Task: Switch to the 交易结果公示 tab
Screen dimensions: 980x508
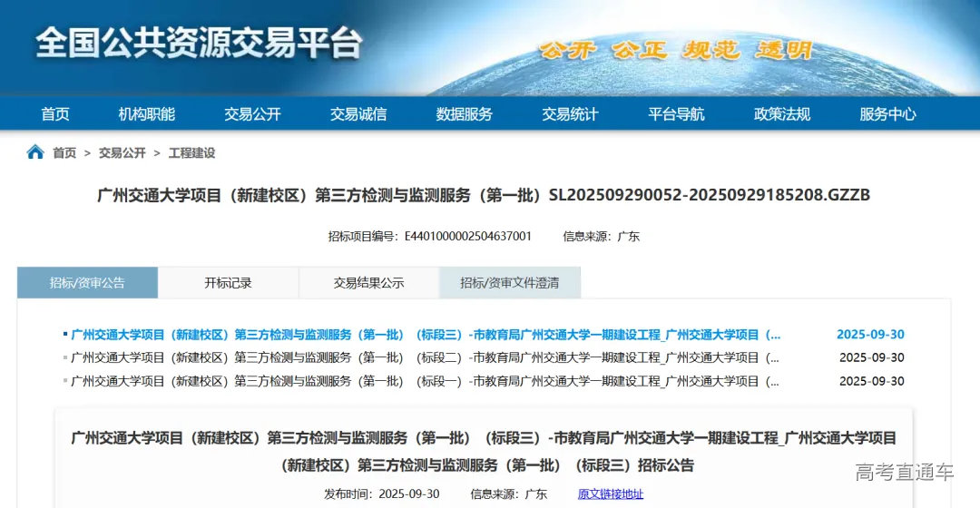Action: [x=368, y=282]
